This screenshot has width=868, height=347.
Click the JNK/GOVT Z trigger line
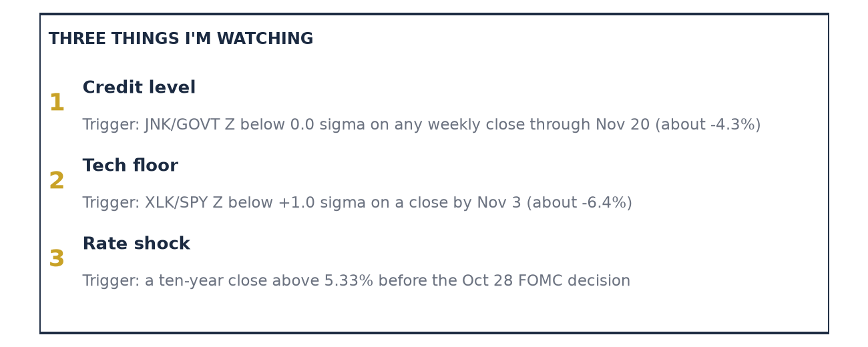point(421,125)
